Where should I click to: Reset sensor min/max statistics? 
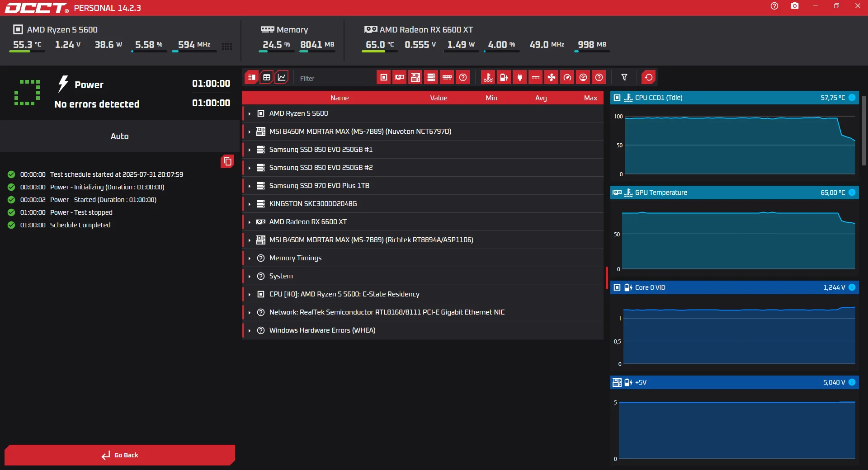[649, 77]
